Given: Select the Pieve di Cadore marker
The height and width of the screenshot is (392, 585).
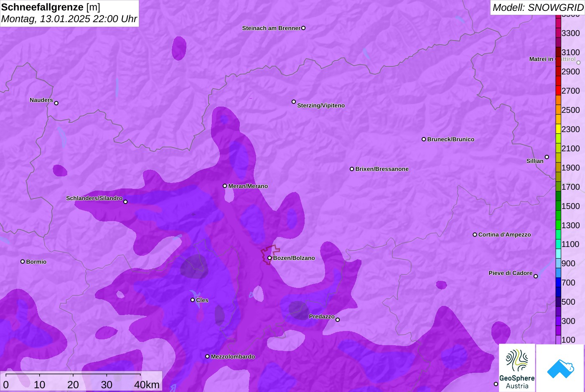Looking at the screenshot, I should click(536, 276).
